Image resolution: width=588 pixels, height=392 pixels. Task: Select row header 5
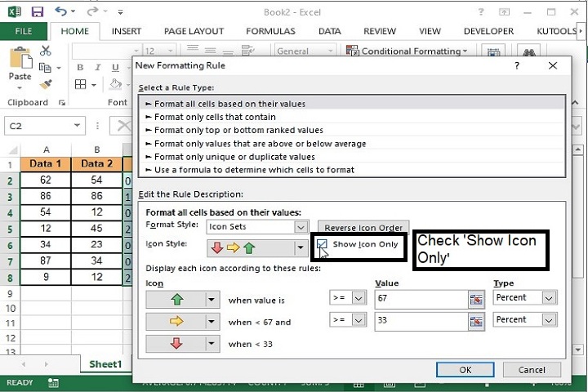[10, 229]
